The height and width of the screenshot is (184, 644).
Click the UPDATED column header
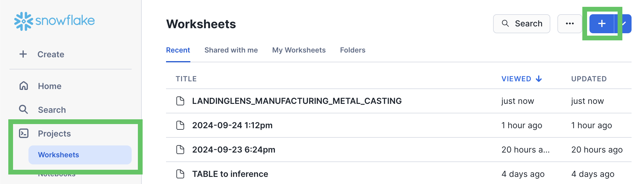pos(589,79)
